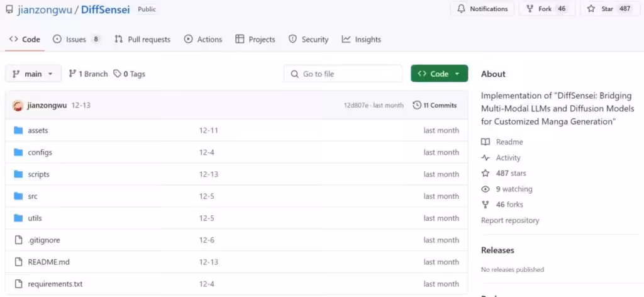Viewport: 644px width, 297px height.
Task: Switch to the Issues tab
Action: [75, 39]
